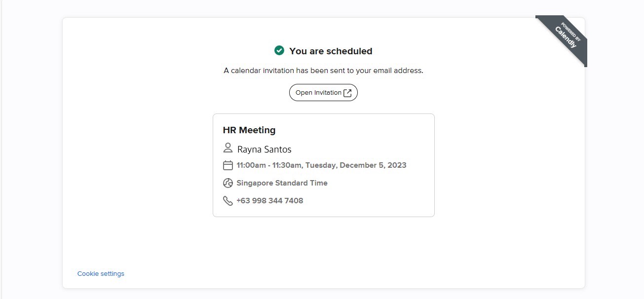Open Cookie settings
The height and width of the screenshot is (299, 644).
(x=101, y=273)
